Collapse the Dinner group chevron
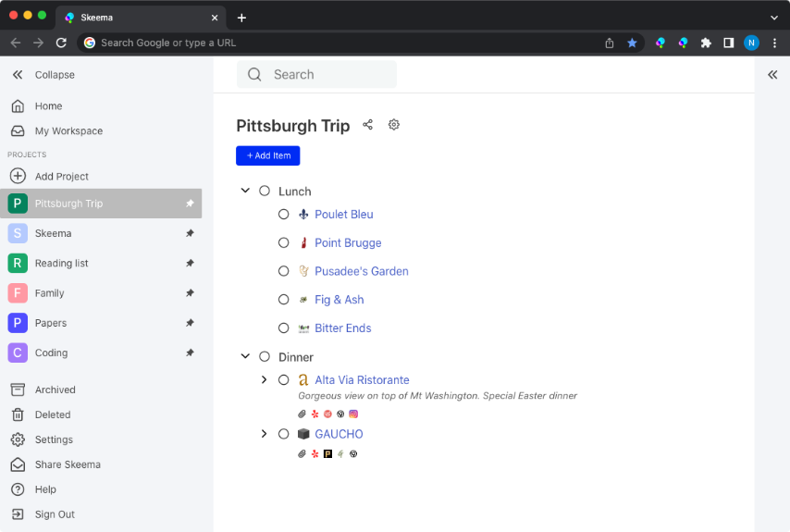 [245, 356]
